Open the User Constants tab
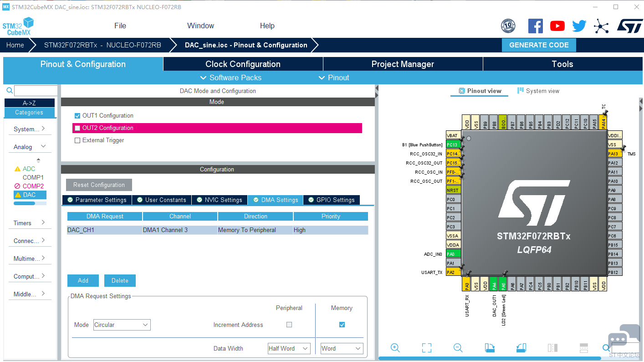 (x=162, y=200)
